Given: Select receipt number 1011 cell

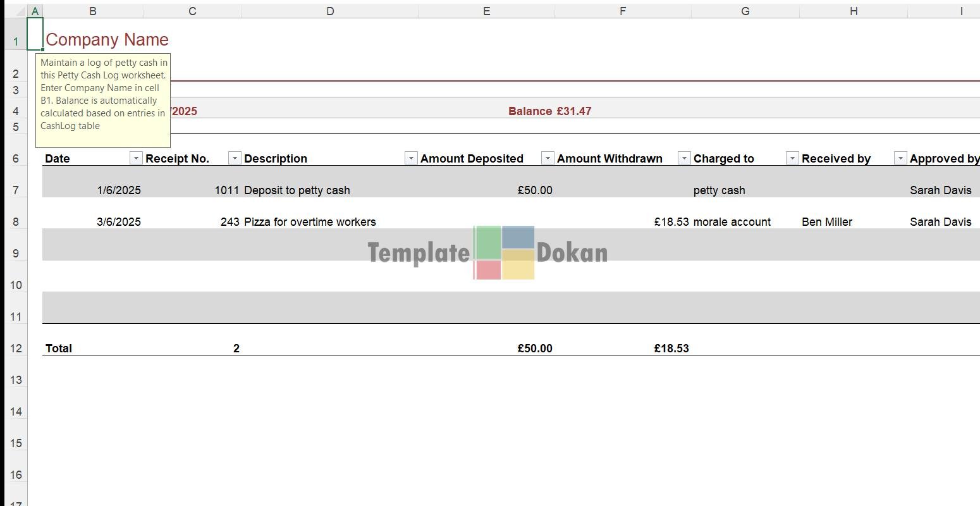Looking at the screenshot, I should (227, 190).
